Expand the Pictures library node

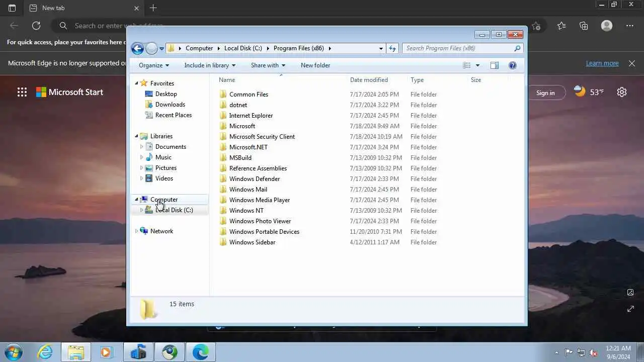(x=142, y=168)
